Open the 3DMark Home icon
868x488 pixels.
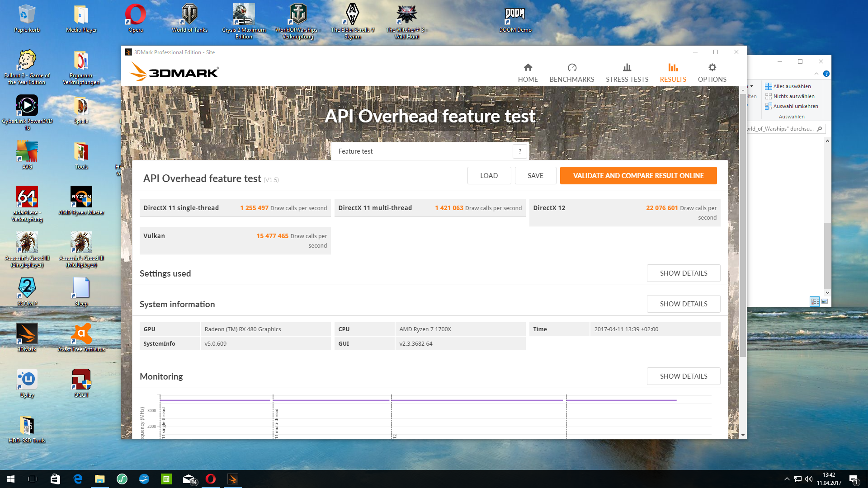coord(528,68)
